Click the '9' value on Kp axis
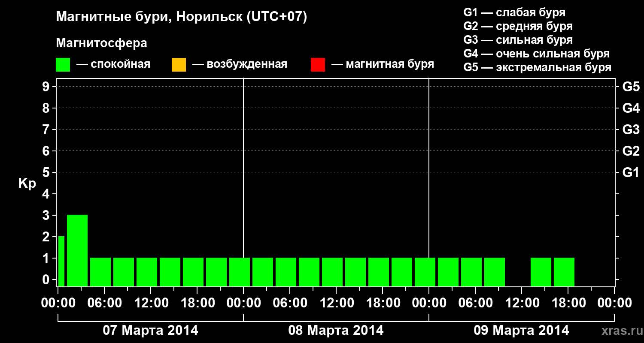This screenshot has width=644, height=343. click(47, 87)
